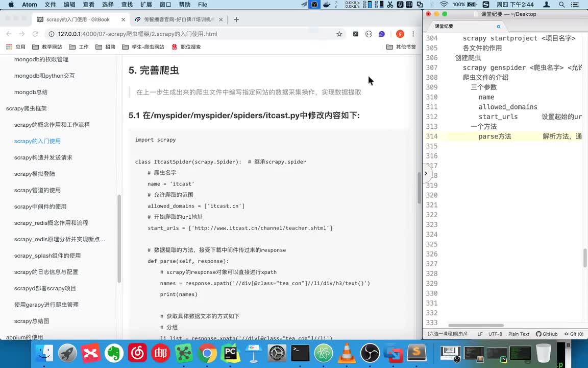The image size is (588, 368).
Task: Open the round bracket extension icon in Chrome
Action: [x=369, y=34]
